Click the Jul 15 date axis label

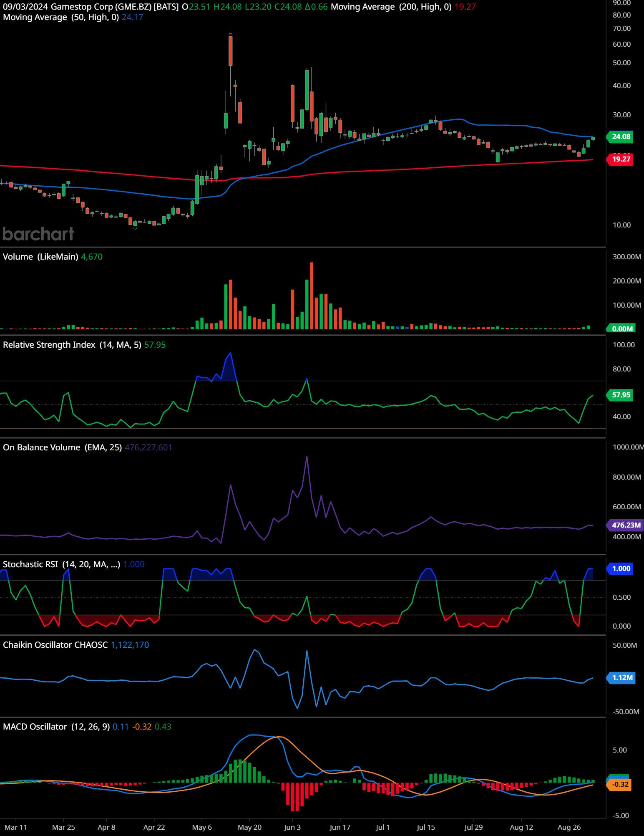425,827
